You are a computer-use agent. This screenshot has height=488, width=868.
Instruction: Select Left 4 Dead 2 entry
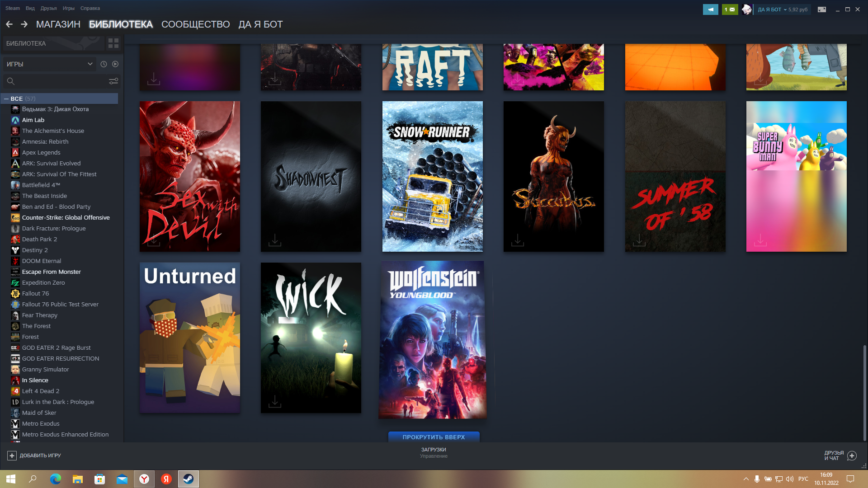pos(41,391)
